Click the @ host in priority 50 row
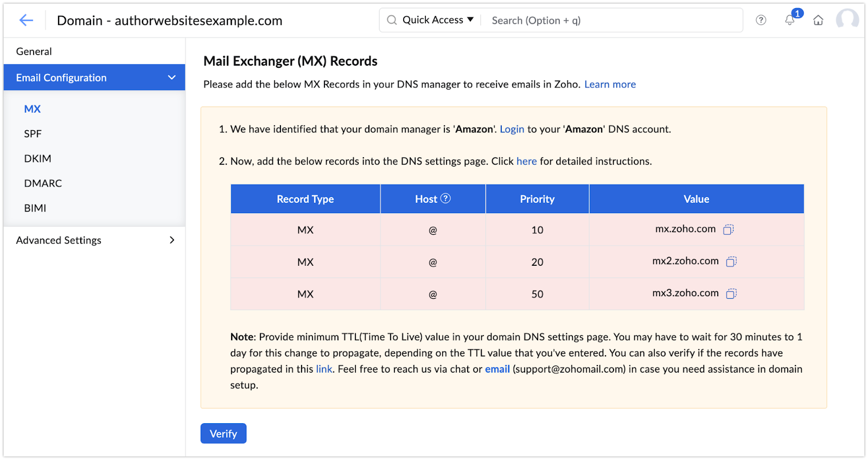 [x=433, y=294]
